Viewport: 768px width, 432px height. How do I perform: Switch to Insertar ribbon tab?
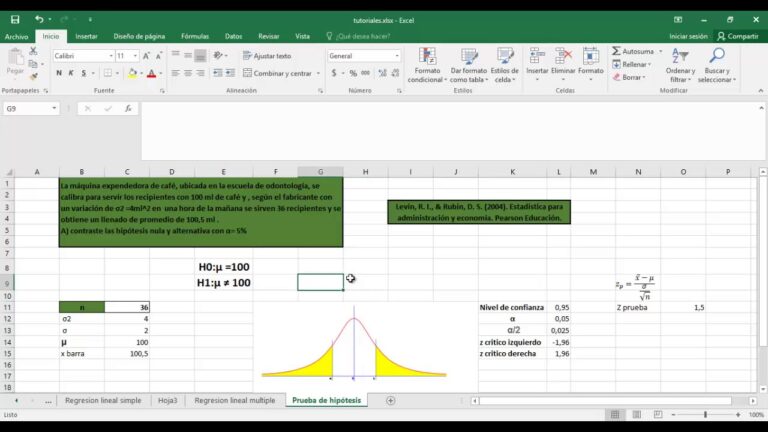(86, 36)
